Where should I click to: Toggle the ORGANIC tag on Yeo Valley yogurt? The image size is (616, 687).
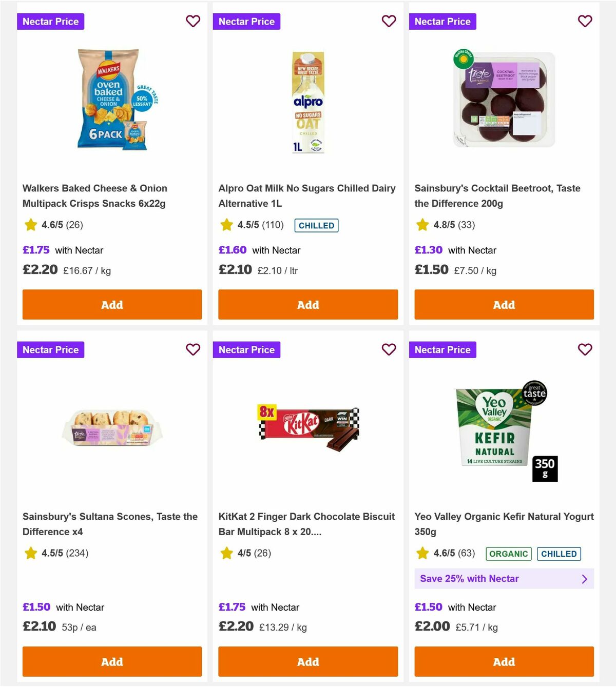point(508,554)
